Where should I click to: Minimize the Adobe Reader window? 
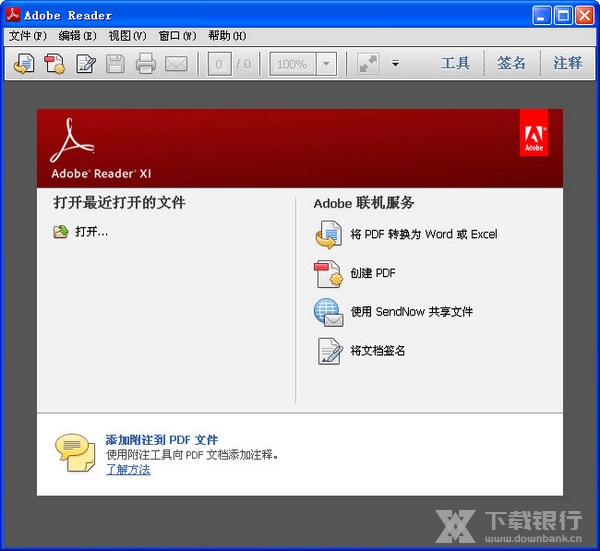click(541, 16)
